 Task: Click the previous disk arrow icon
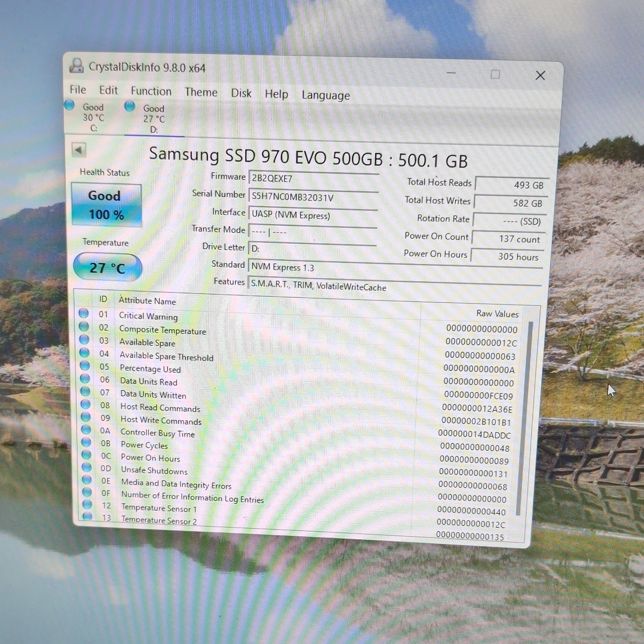(x=78, y=150)
